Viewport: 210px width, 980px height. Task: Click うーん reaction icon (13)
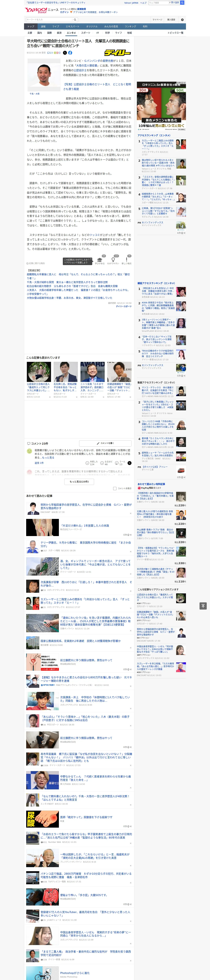pos(117,463)
